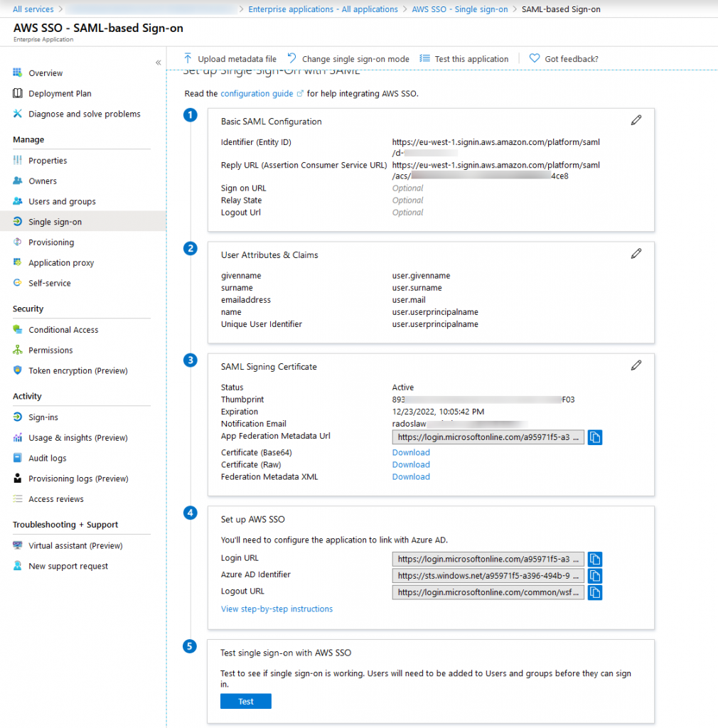Click Users and groups icon
718x728 pixels.
coord(18,201)
